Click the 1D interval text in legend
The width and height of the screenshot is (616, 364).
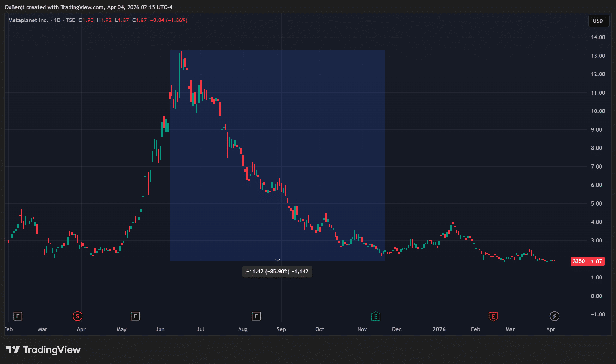coord(57,20)
